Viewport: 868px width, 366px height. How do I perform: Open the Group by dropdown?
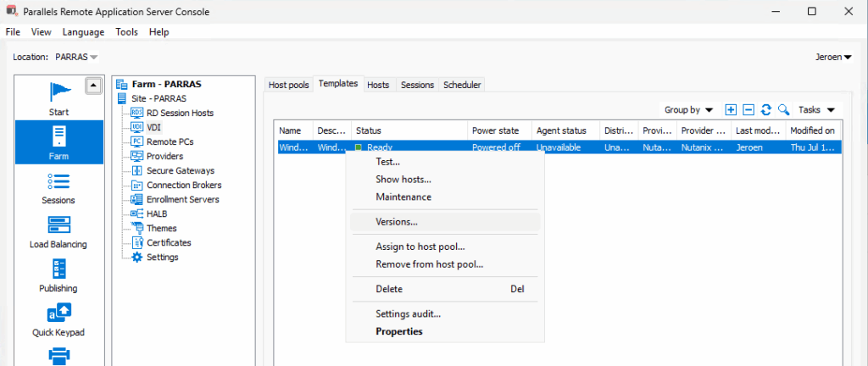[x=688, y=110]
